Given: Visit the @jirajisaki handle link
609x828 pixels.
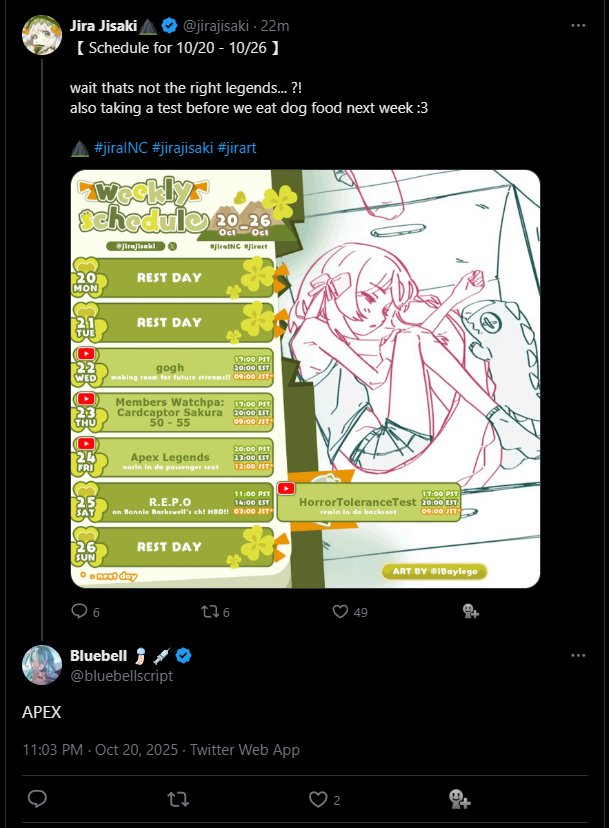Looking at the screenshot, I should (x=216, y=26).
